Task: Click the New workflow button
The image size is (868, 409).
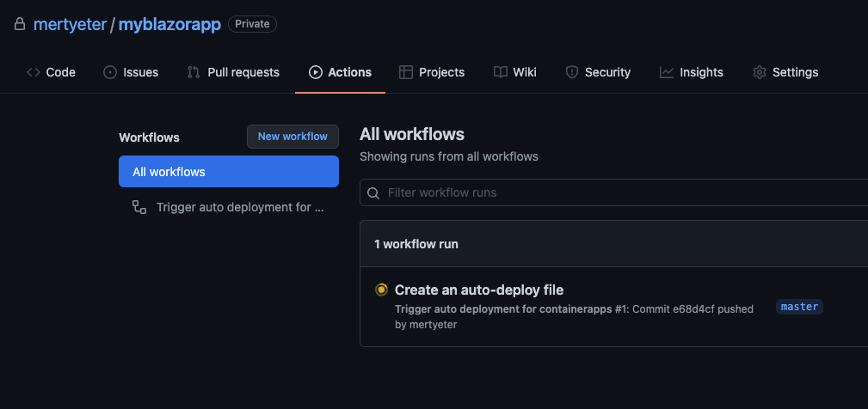Action: [292, 137]
